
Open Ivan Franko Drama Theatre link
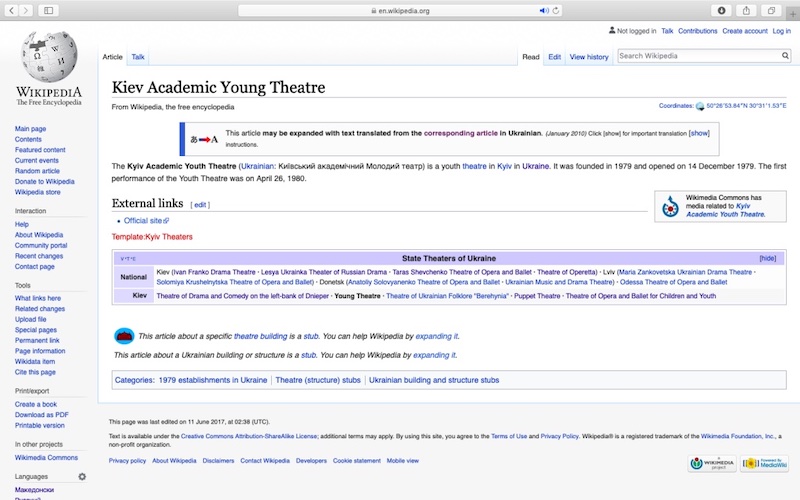(214, 272)
